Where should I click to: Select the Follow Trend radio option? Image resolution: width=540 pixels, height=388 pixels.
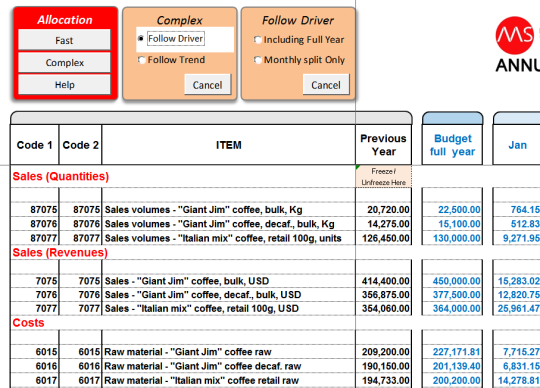click(x=142, y=60)
